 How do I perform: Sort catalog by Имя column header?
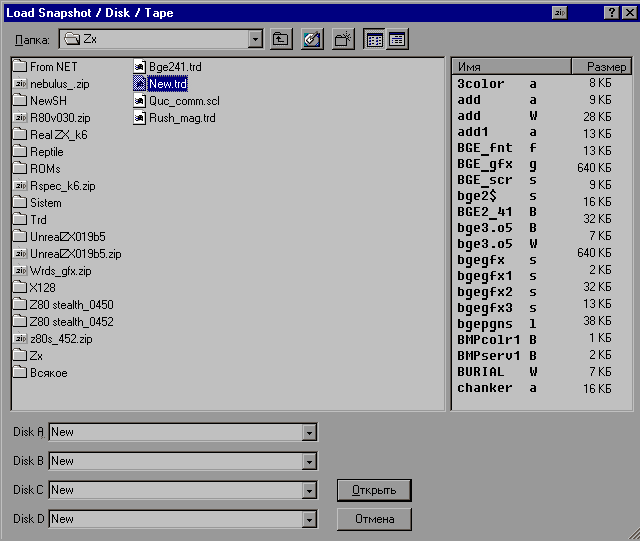coord(511,66)
